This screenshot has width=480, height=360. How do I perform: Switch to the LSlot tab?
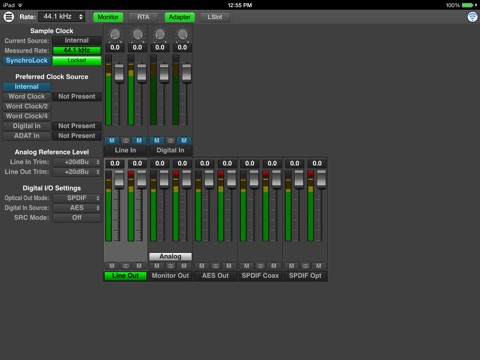tap(215, 17)
